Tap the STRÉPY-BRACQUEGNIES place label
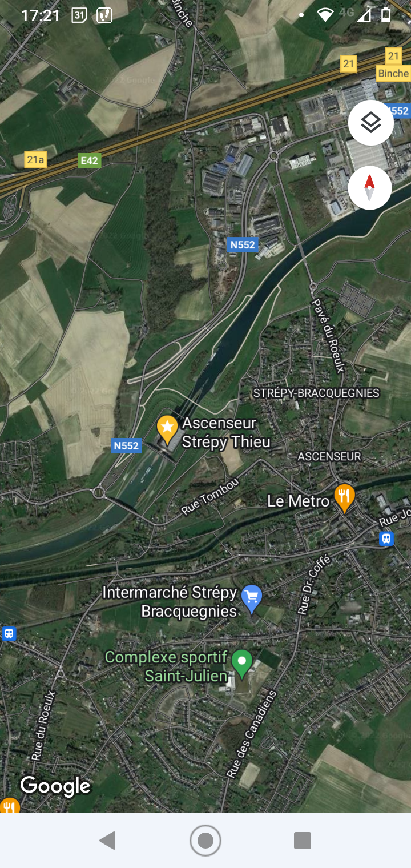The width and height of the screenshot is (411, 868). (x=316, y=393)
